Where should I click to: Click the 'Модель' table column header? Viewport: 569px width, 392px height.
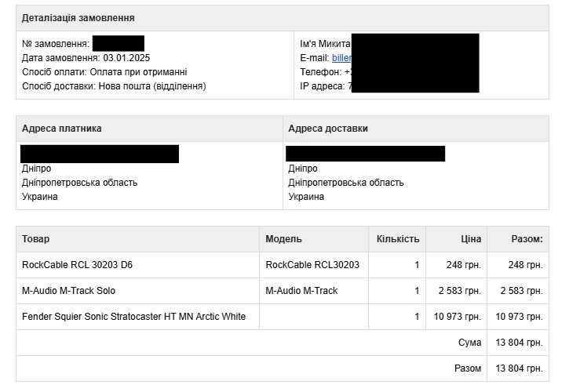[283, 239]
